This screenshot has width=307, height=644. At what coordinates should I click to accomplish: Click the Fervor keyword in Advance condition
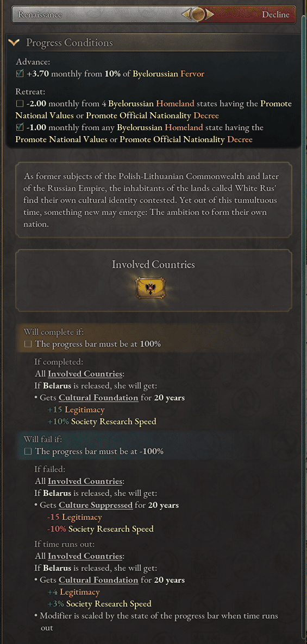[192, 74]
